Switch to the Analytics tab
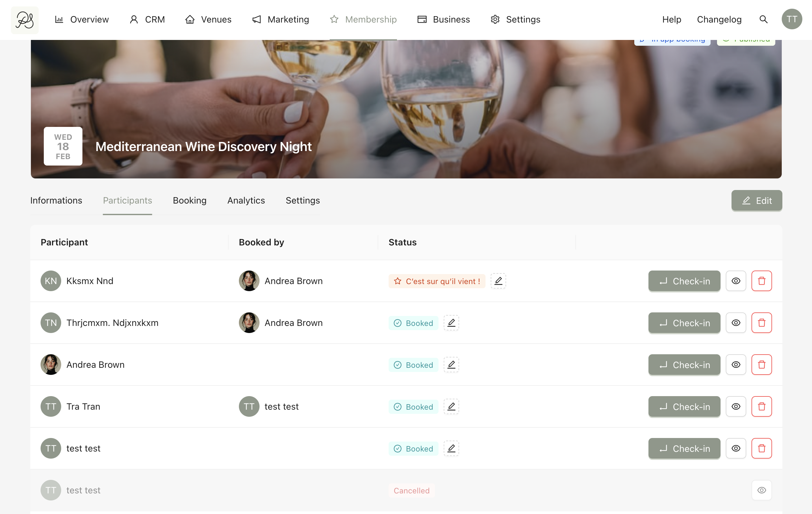The image size is (812, 514). 246,200
